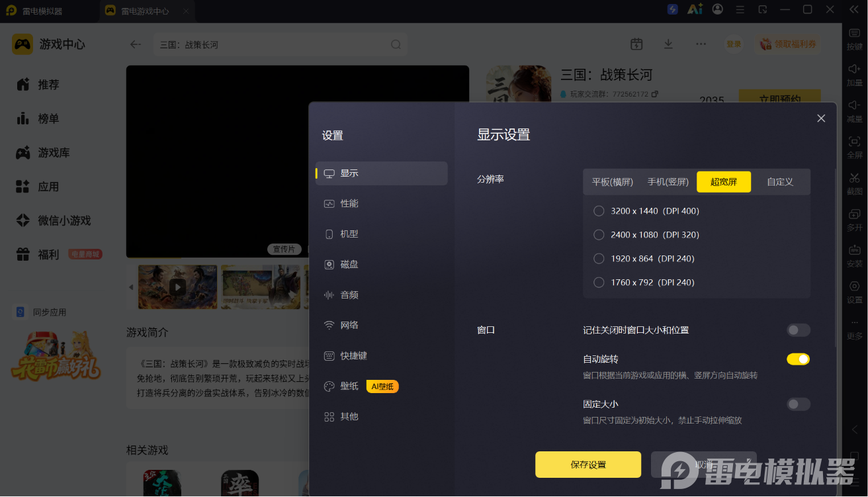Click the Android back arrow in right toolbar
This screenshot has width=868, height=497.
(855, 429)
